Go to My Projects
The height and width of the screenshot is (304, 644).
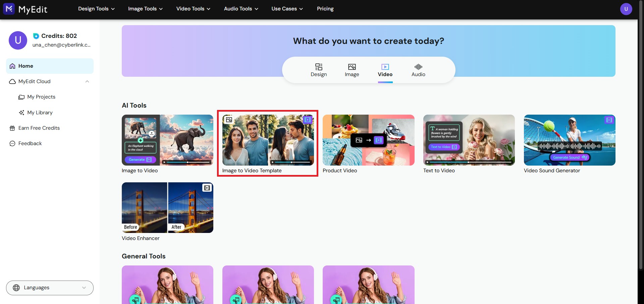click(x=41, y=97)
